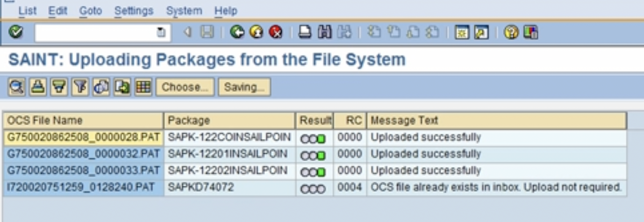
Task: Click the Create New Session icon
Action: pos(462,32)
